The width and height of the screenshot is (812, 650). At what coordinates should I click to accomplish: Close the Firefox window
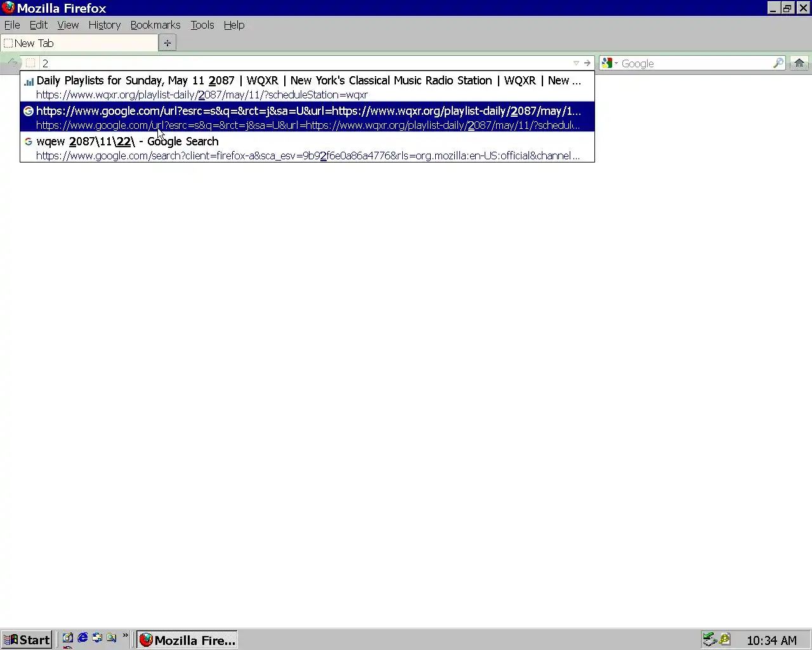click(x=802, y=8)
